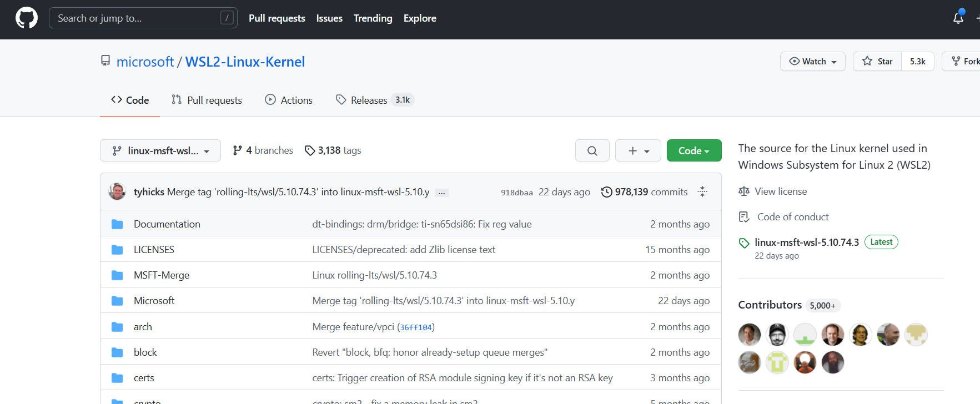
Task: Click the 5.3k star count
Action: click(x=918, y=61)
